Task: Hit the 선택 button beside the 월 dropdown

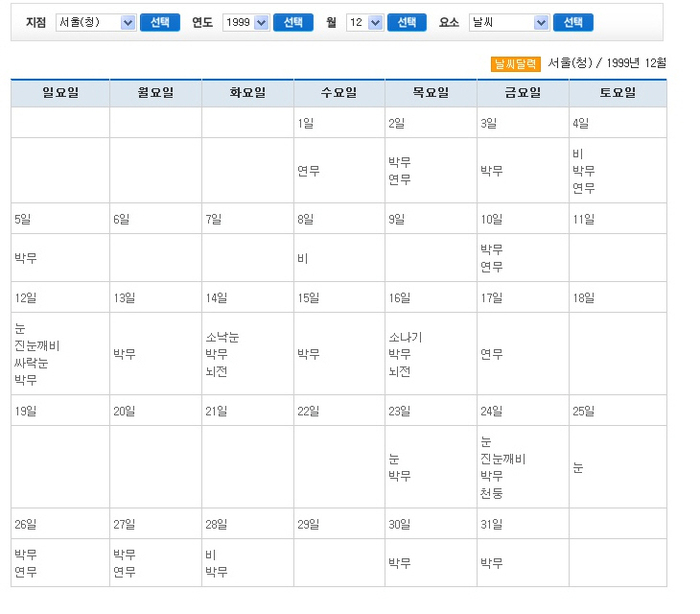Action: coord(406,22)
